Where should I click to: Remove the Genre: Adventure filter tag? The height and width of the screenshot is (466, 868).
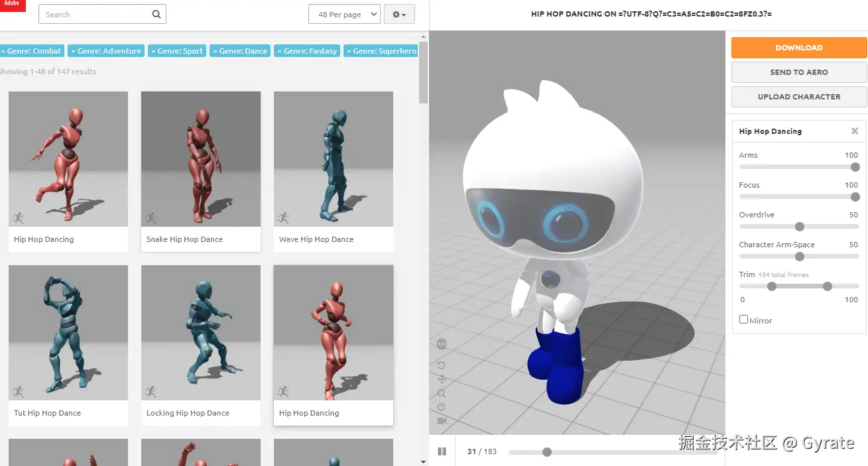tap(73, 51)
